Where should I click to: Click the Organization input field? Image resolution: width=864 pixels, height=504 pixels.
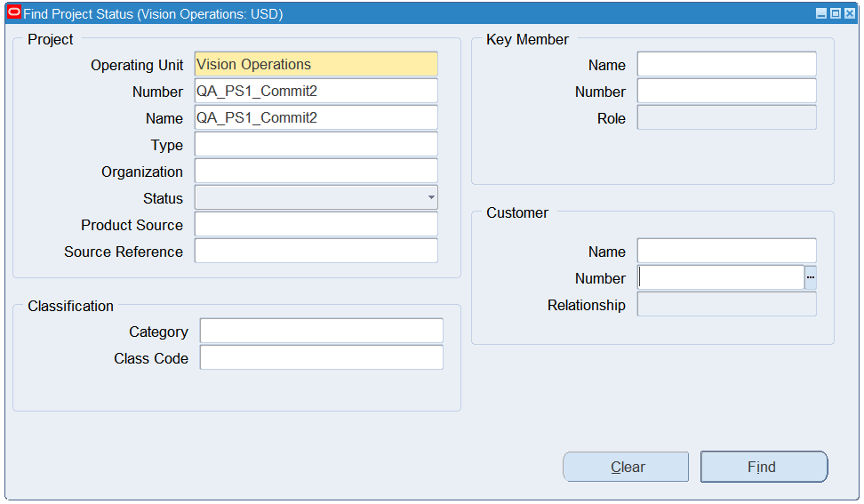316,171
